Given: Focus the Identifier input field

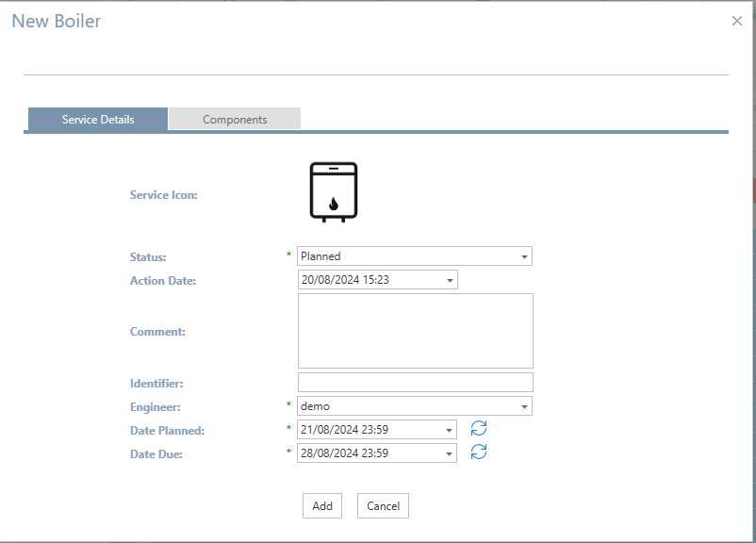Looking at the screenshot, I should pyautogui.click(x=415, y=383).
